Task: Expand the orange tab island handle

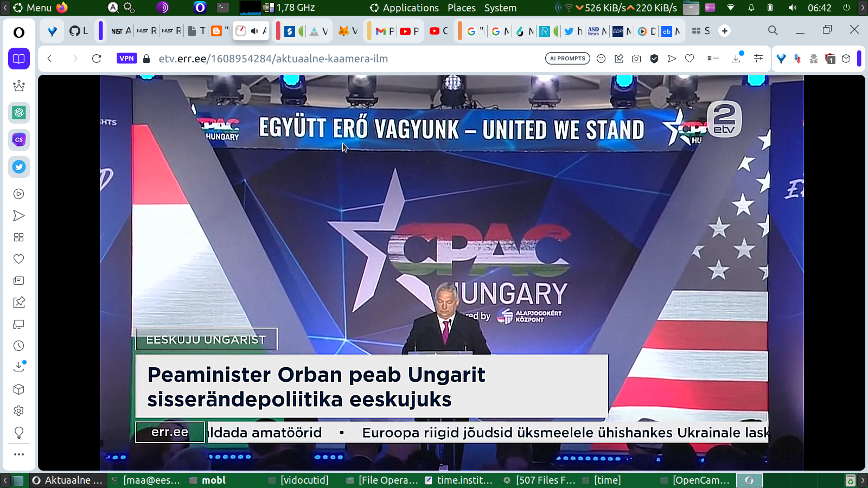Action: 459,31
